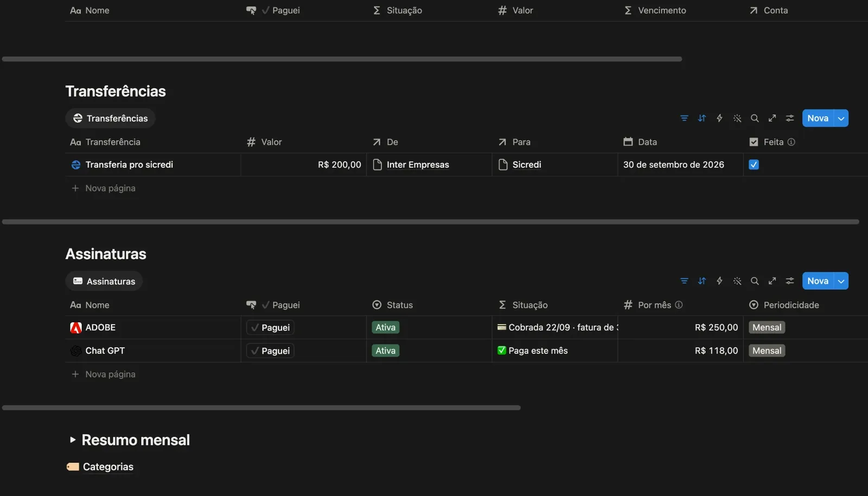Click horizontal scrollbar below Transferências table

click(x=430, y=222)
